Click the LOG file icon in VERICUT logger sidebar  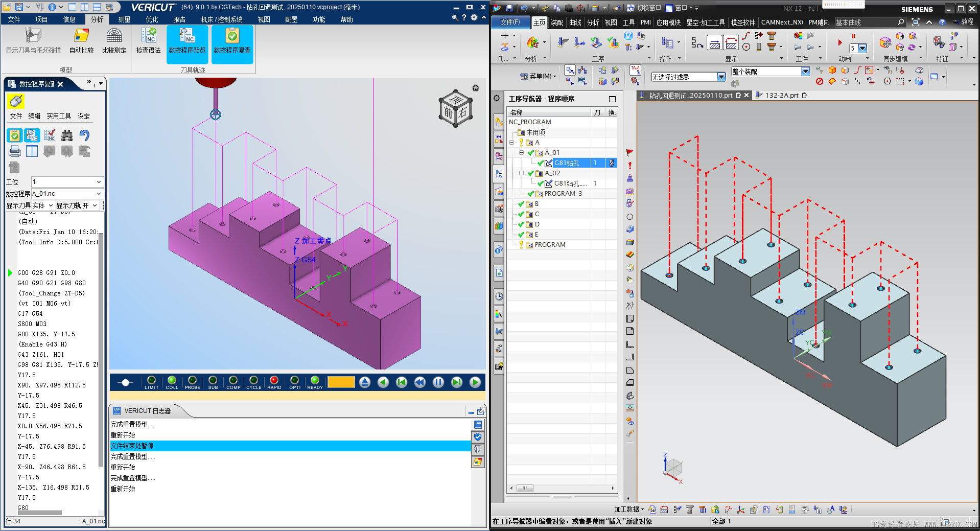478,425
